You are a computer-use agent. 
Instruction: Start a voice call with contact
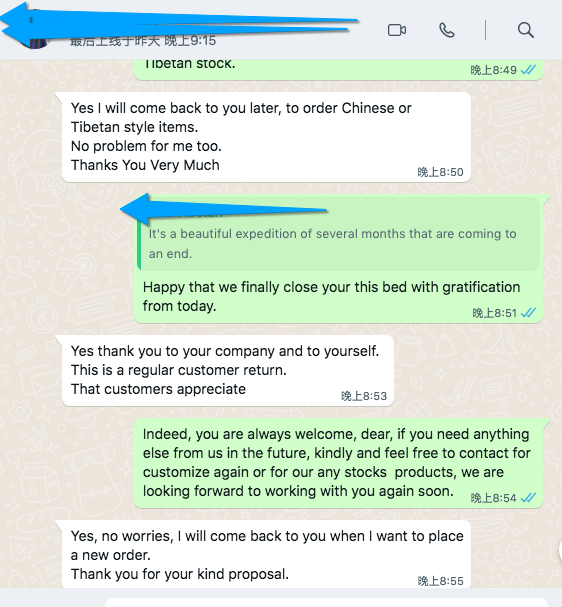click(x=446, y=30)
